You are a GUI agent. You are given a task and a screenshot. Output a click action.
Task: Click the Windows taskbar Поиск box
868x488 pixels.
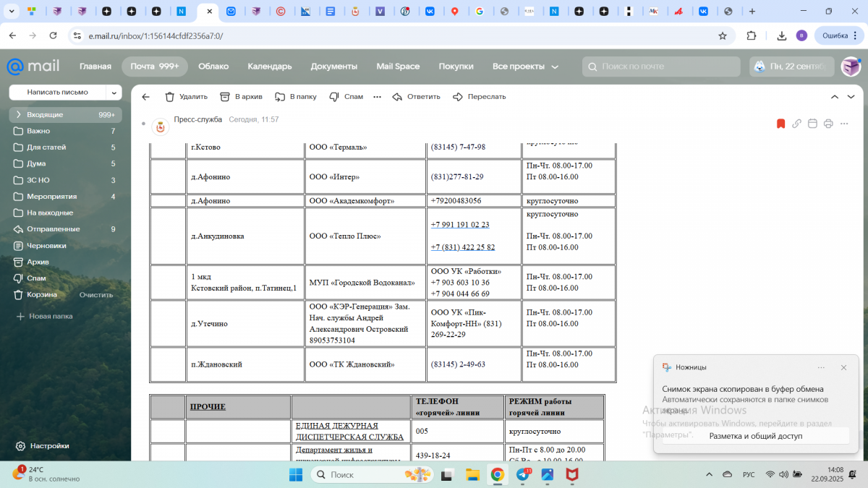click(371, 474)
